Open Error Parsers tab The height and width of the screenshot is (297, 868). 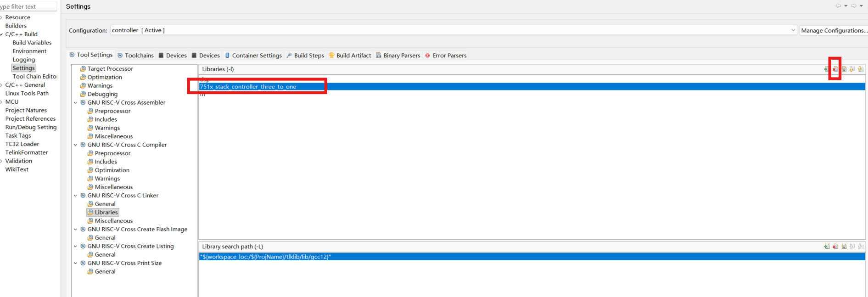(x=446, y=55)
